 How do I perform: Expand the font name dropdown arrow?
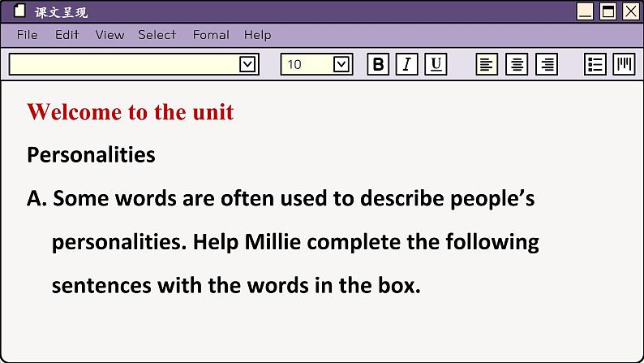click(247, 64)
